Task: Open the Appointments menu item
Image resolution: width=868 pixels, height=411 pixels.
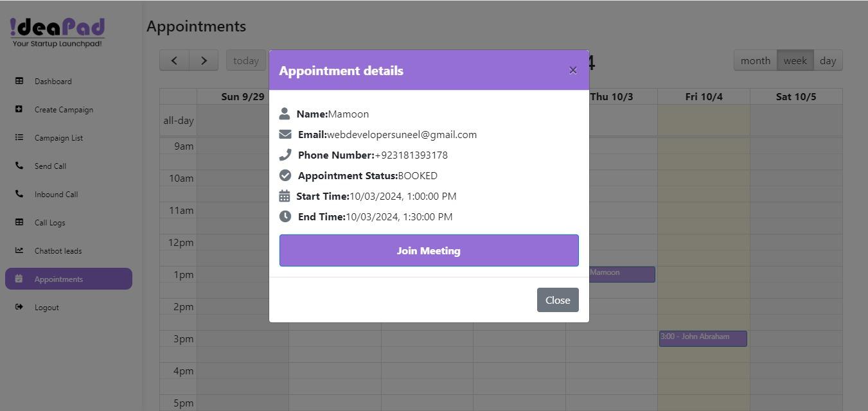Action: 69,279
